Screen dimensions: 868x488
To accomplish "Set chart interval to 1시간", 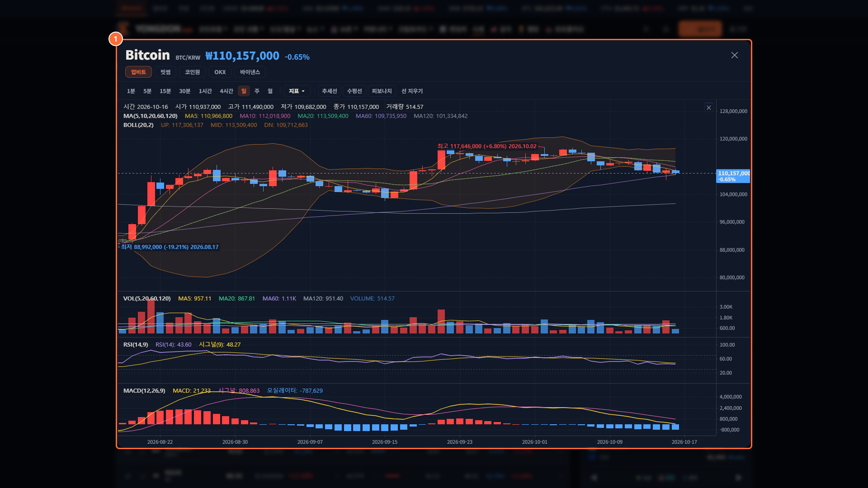I will click(205, 91).
